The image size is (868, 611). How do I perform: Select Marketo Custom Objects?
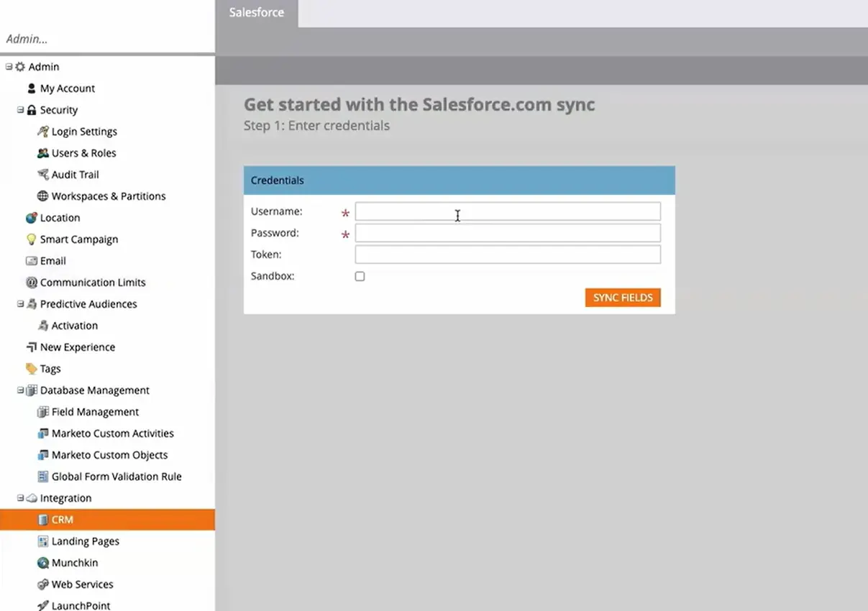pyautogui.click(x=110, y=454)
